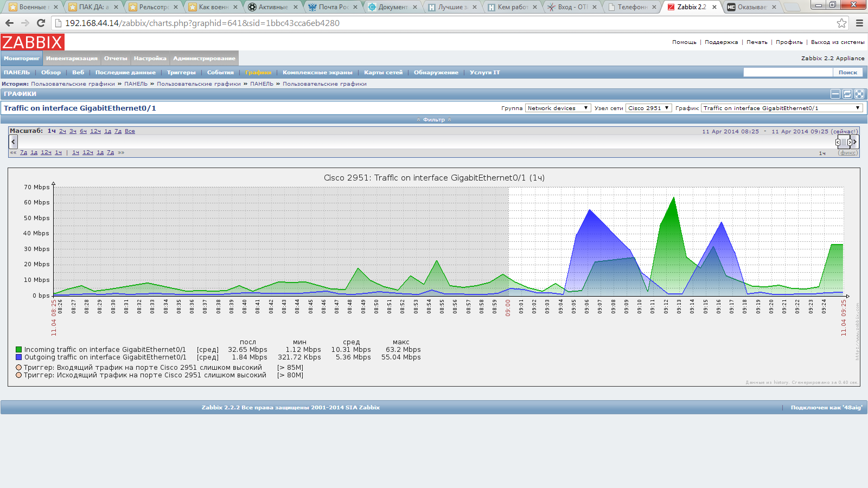This screenshot has width=868, height=488.
Task: Click the traffic graph image
Action: tap(434, 277)
